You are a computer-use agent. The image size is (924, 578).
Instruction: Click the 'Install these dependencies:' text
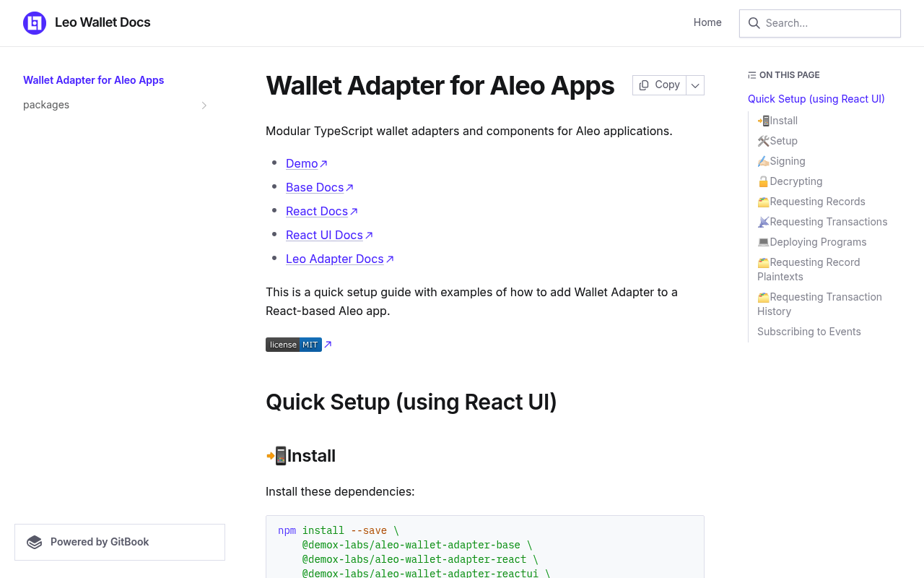click(x=340, y=491)
